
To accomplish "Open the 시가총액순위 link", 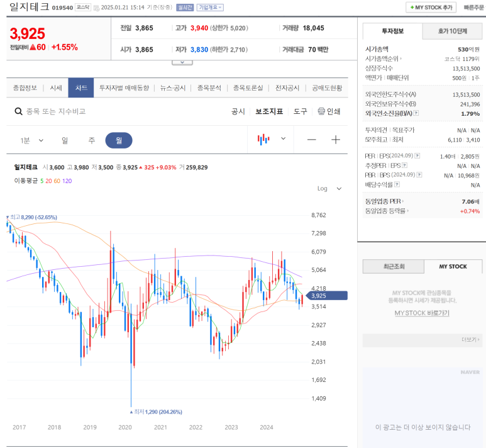I will 384,59.
